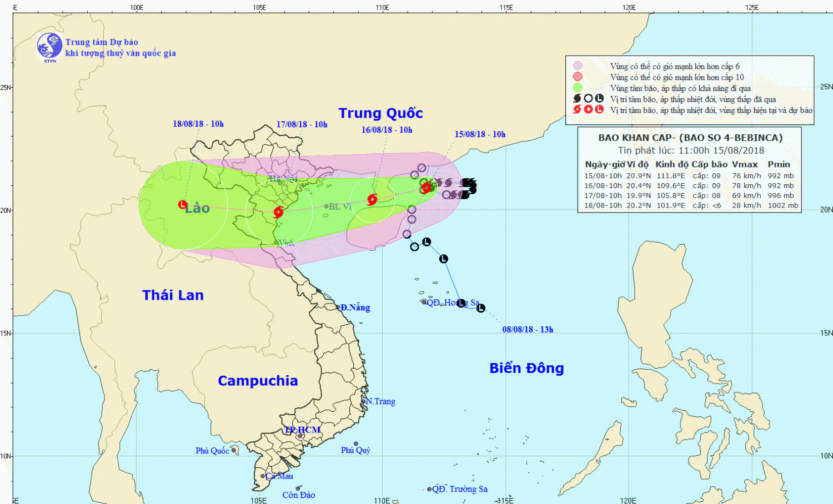Click the '101.9°E' longitude cell

(x=671, y=205)
